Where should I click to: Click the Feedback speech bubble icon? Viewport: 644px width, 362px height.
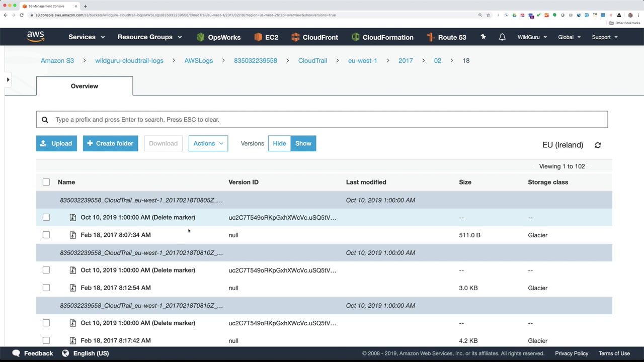16,353
